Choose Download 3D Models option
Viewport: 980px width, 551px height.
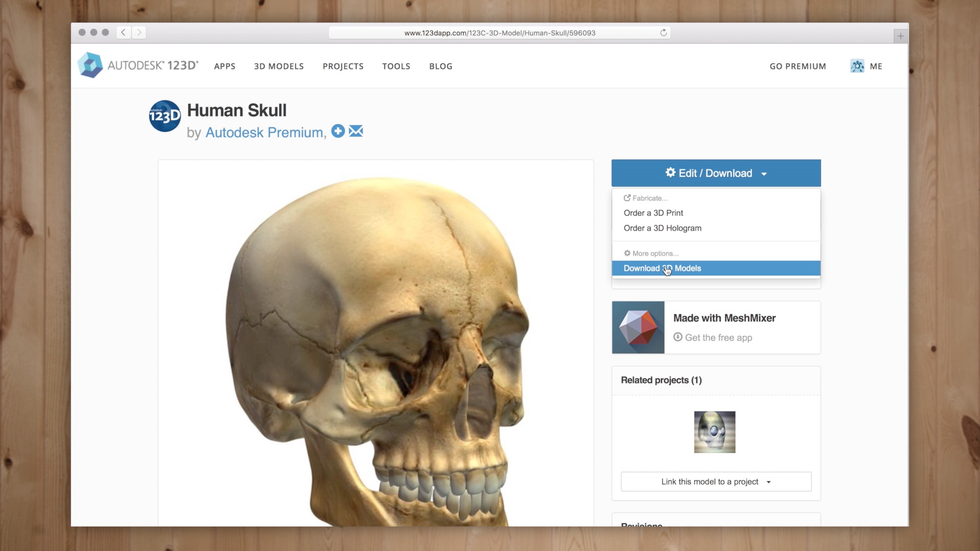716,268
